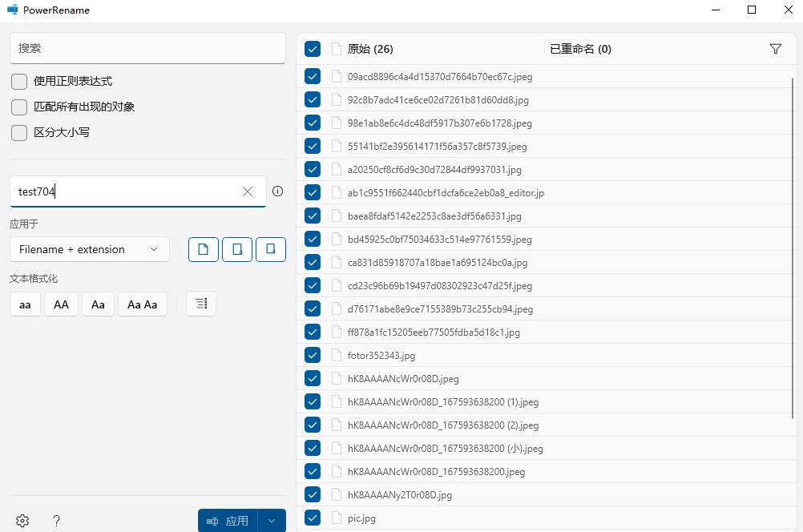Turn on 区分大小写 checkbox
The height and width of the screenshot is (532, 803).
click(x=19, y=133)
